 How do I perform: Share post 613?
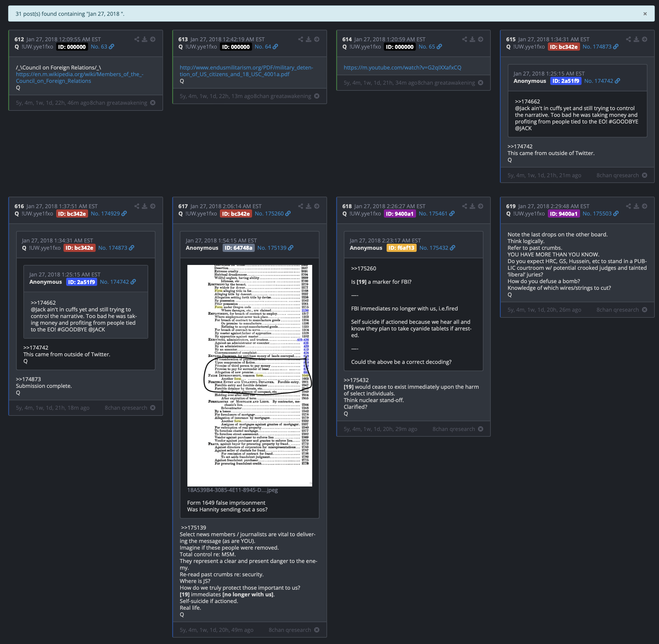point(301,39)
